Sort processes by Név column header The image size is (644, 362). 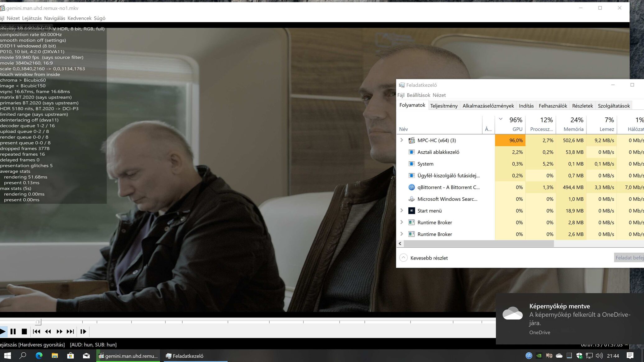click(439, 124)
